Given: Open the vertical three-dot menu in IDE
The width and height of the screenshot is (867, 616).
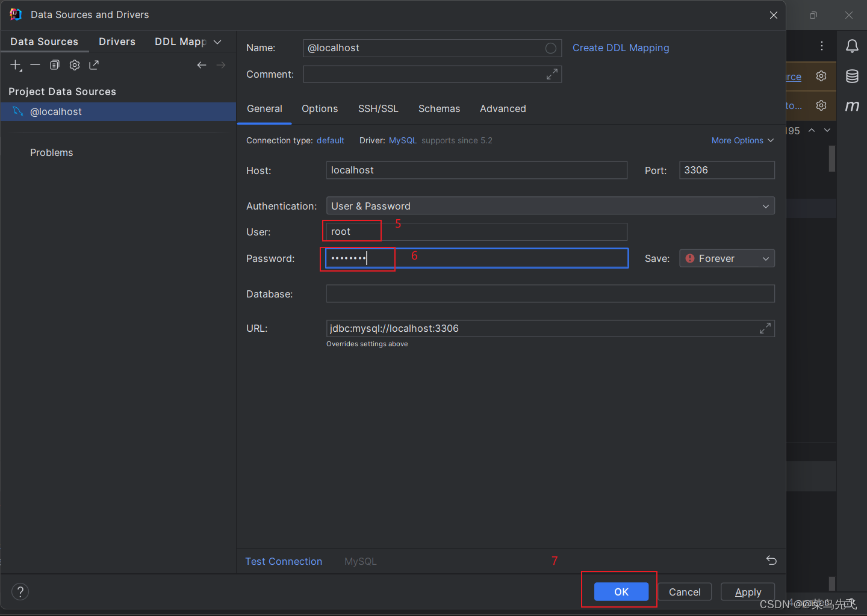Looking at the screenshot, I should (x=822, y=46).
